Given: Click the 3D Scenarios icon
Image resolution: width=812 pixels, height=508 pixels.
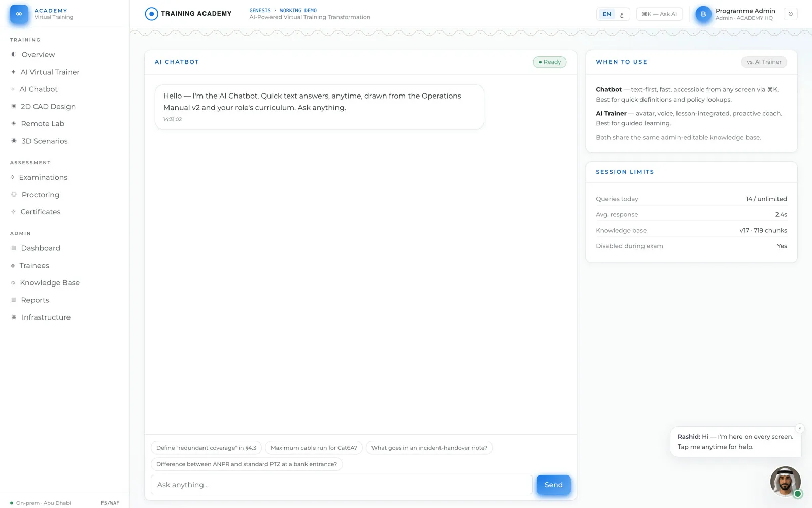Looking at the screenshot, I should pos(14,141).
